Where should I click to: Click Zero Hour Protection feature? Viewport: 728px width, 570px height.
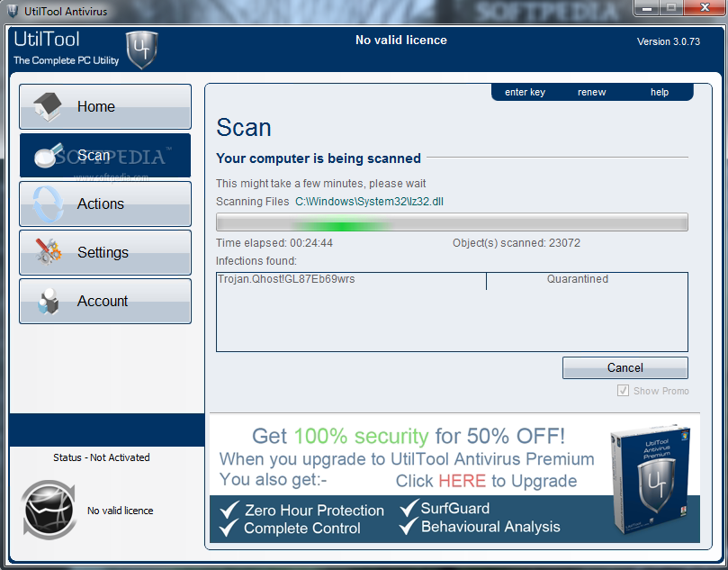[x=314, y=511]
